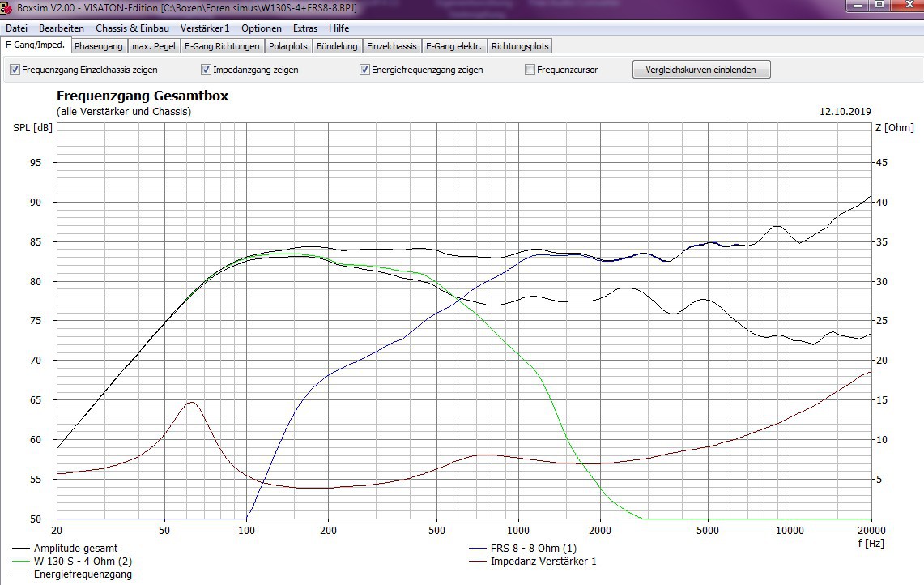Open the Verstärker 1 menu
The height and width of the screenshot is (585, 924).
205,28
